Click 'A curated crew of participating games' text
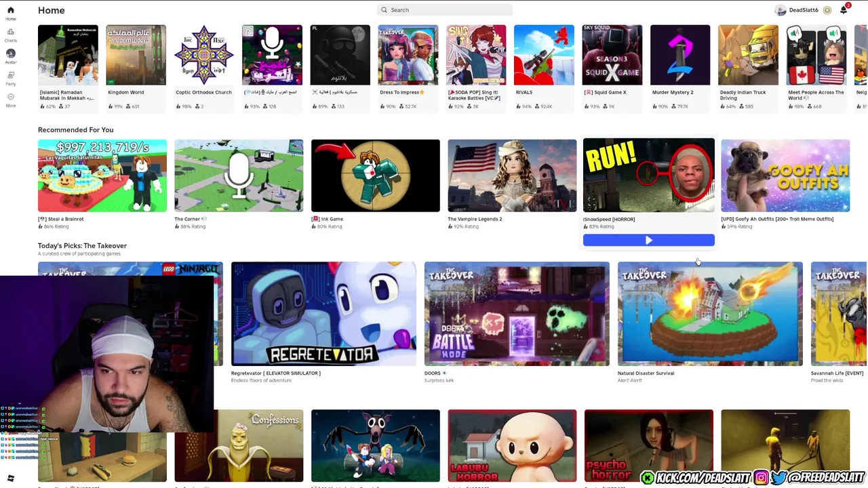868x488 pixels. [79, 253]
